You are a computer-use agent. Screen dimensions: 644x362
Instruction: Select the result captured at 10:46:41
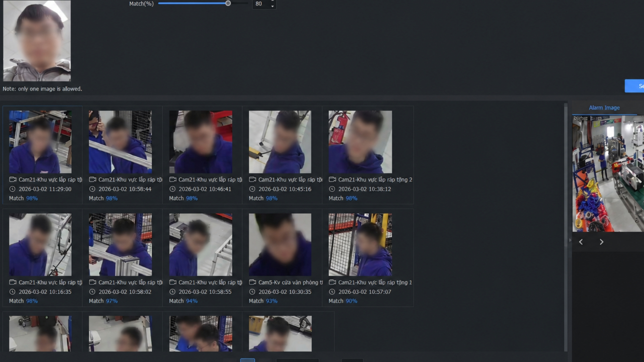tap(201, 142)
